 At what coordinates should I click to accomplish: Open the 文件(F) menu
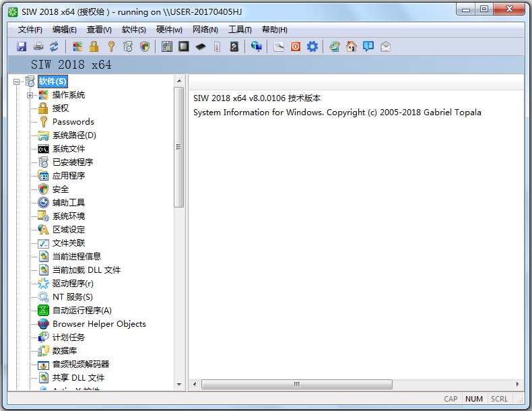point(30,30)
